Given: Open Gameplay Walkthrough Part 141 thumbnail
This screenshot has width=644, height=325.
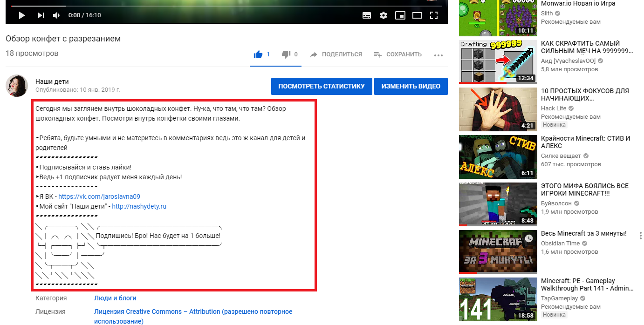Looking at the screenshot, I should [498, 299].
